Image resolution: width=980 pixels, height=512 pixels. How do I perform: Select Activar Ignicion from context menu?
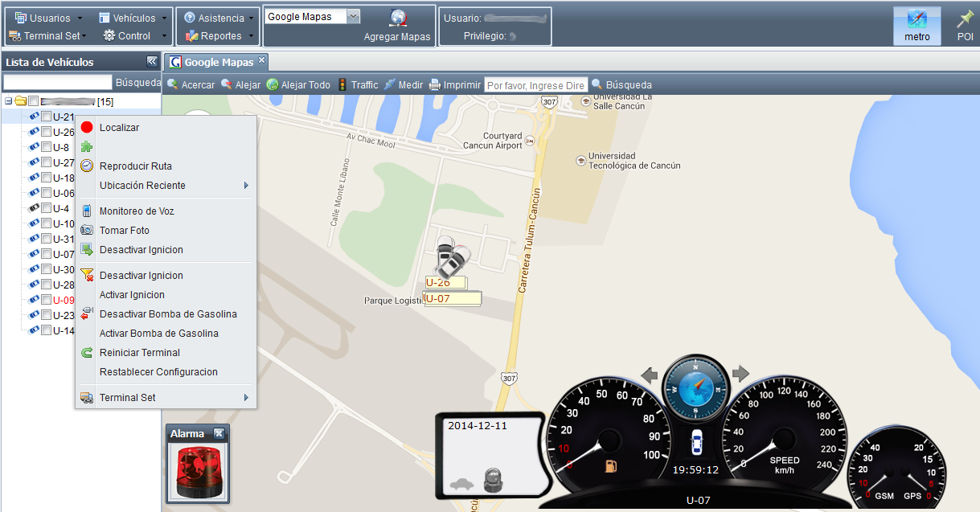132,295
